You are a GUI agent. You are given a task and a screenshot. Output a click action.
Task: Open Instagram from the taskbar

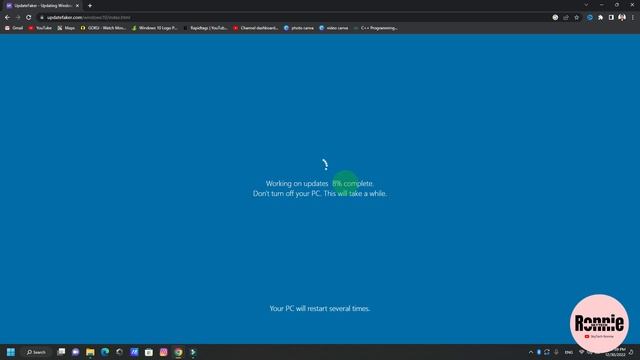coord(163,352)
